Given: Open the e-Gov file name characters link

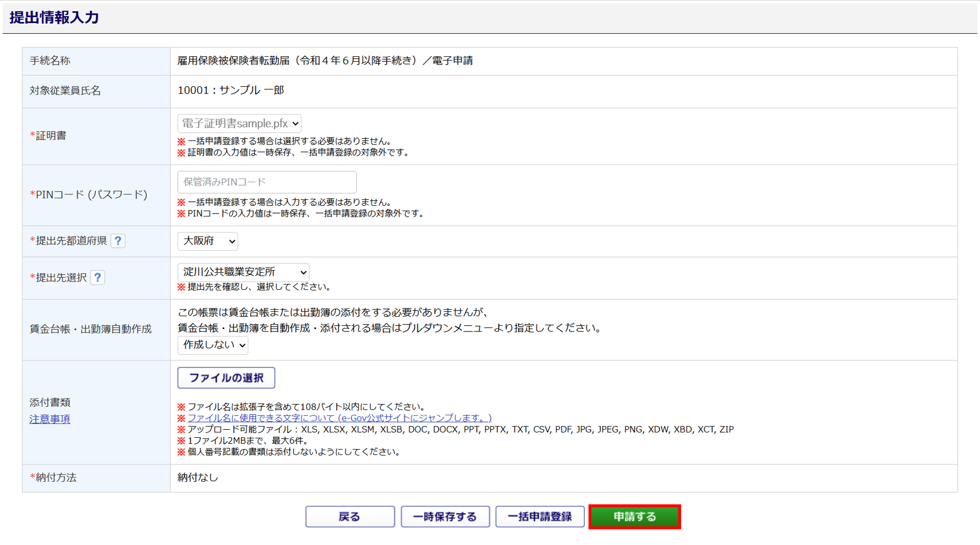Looking at the screenshot, I should click(x=339, y=418).
